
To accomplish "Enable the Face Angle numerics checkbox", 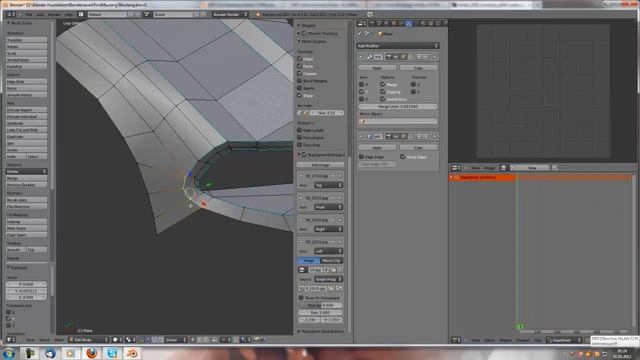I will point(300,138).
